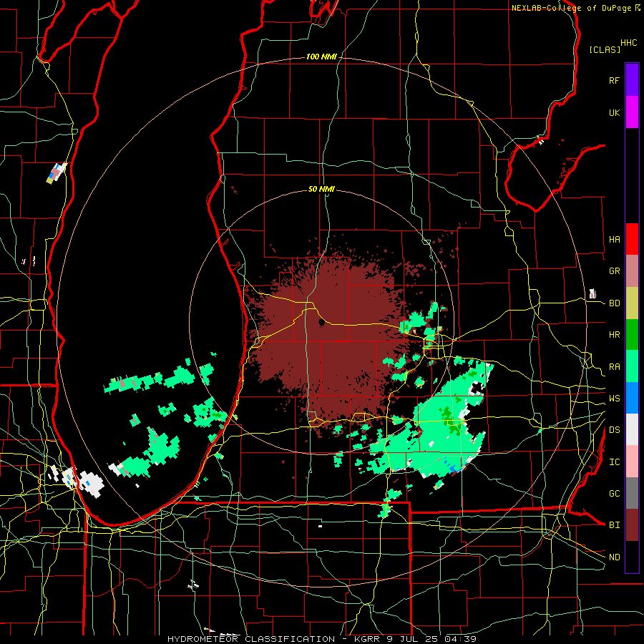Pick the WS blue legend swatch

tap(632, 398)
